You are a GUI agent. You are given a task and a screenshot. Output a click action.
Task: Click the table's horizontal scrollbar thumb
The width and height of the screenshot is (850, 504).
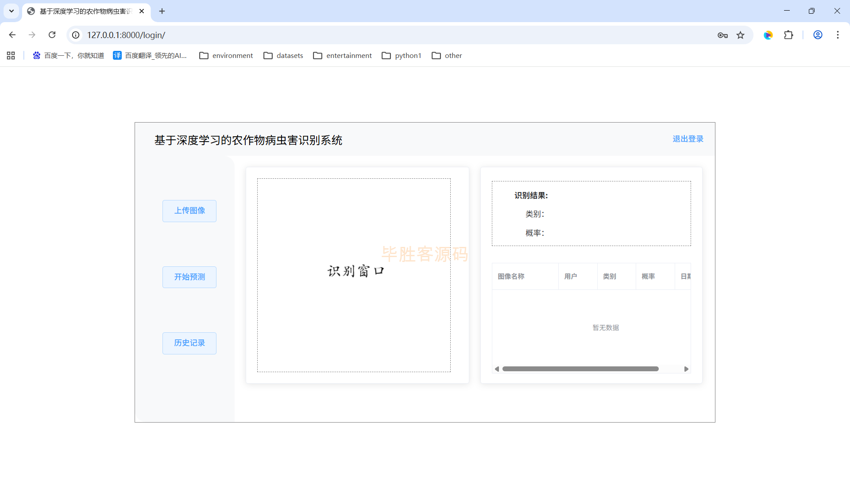click(x=580, y=369)
